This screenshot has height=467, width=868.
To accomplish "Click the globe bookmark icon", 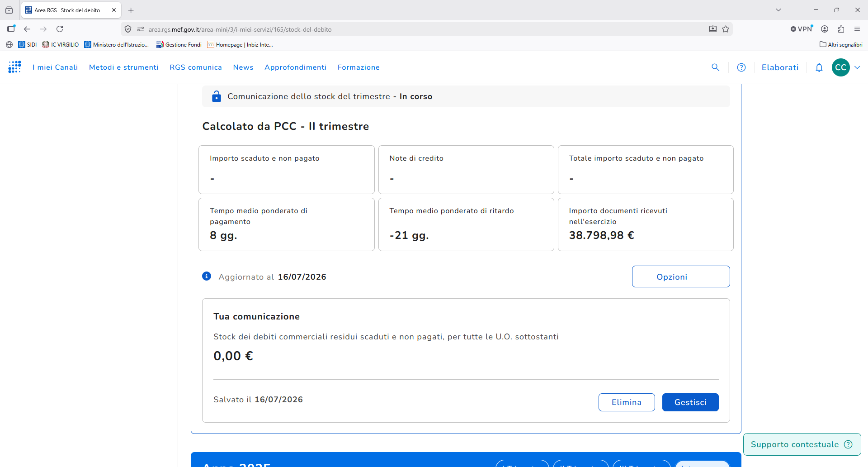I will coord(9,44).
